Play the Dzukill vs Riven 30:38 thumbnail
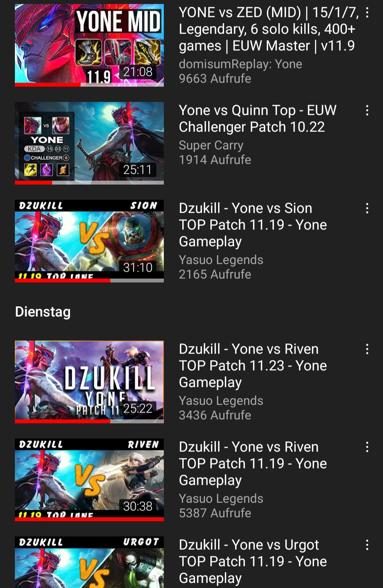The height and width of the screenshot is (588, 383). [x=89, y=480]
